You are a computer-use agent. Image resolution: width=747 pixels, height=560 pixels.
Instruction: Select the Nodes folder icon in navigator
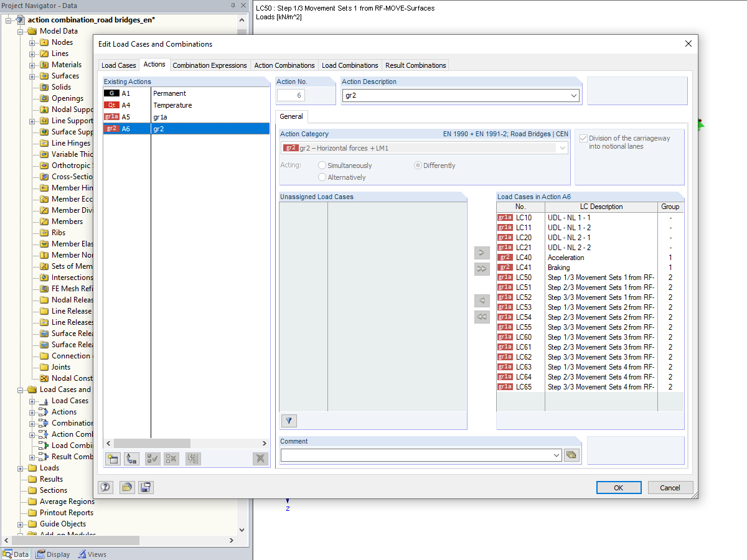point(44,42)
